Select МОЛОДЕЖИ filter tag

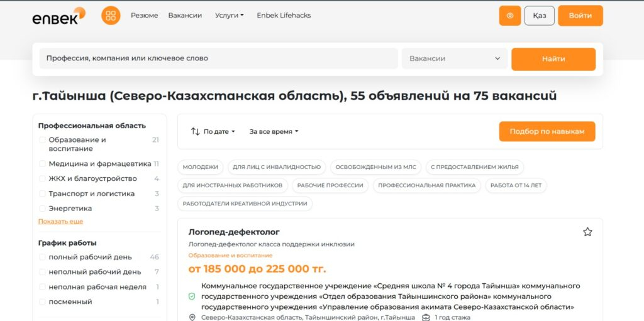coord(201,167)
